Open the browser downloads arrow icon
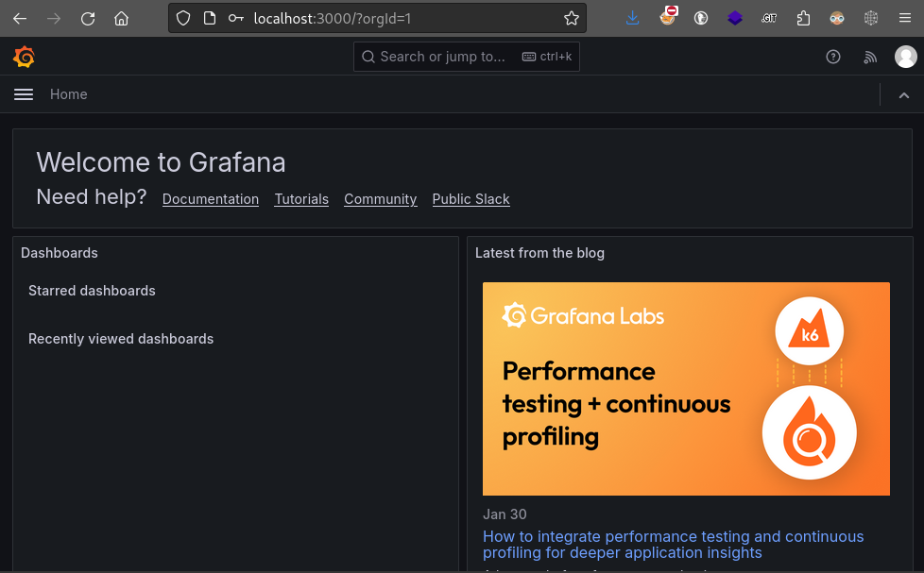This screenshot has height=573, width=924. (x=632, y=18)
